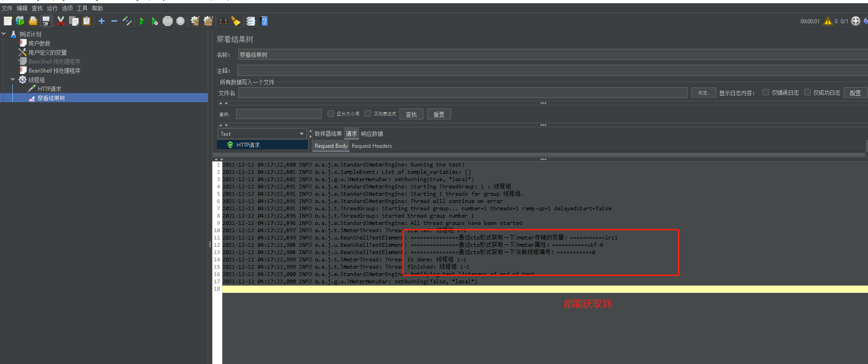Click the 用户定义的变量 tools icon
Screen dimensions: 868x364
[22, 52]
